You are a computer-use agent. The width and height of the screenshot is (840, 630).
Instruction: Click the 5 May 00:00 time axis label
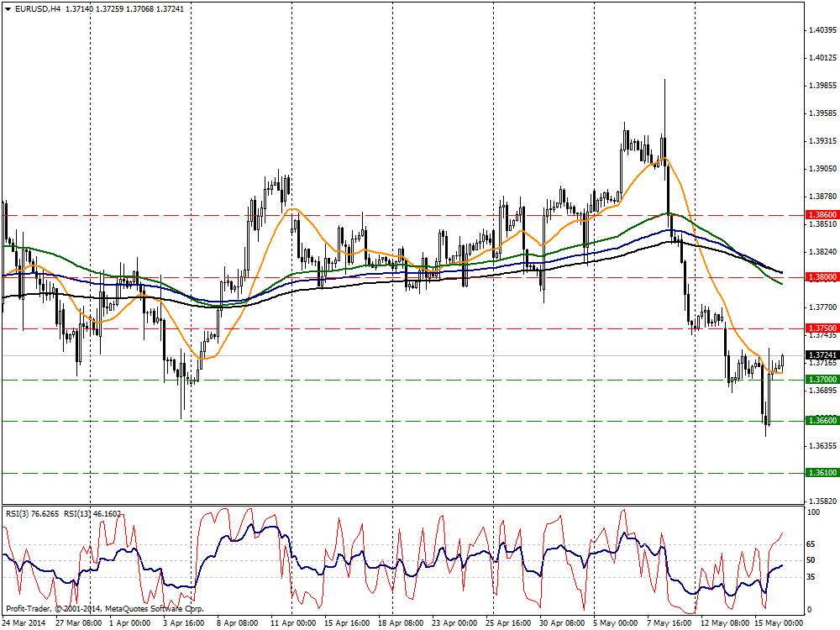click(x=616, y=623)
